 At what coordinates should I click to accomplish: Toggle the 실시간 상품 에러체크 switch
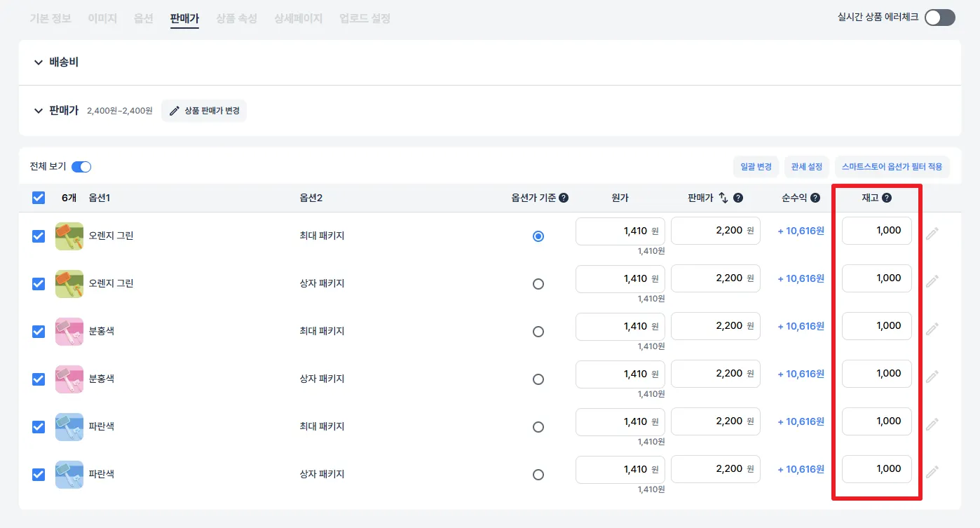click(939, 18)
